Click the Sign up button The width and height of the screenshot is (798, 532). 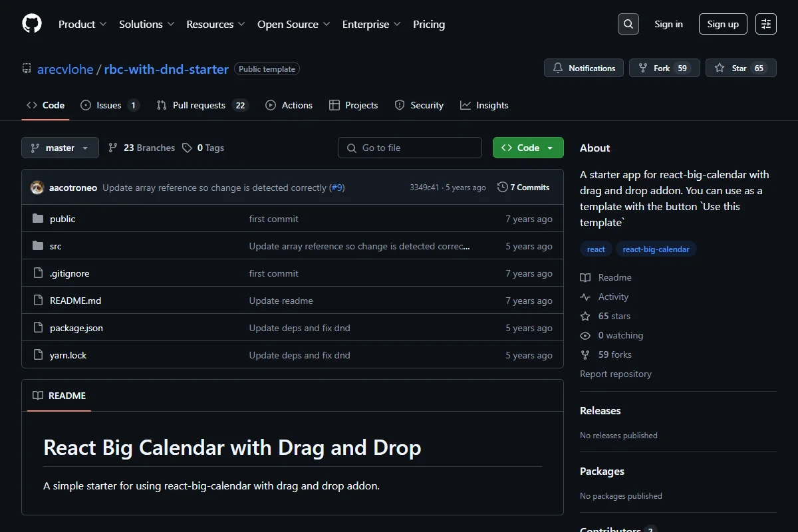[723, 24]
